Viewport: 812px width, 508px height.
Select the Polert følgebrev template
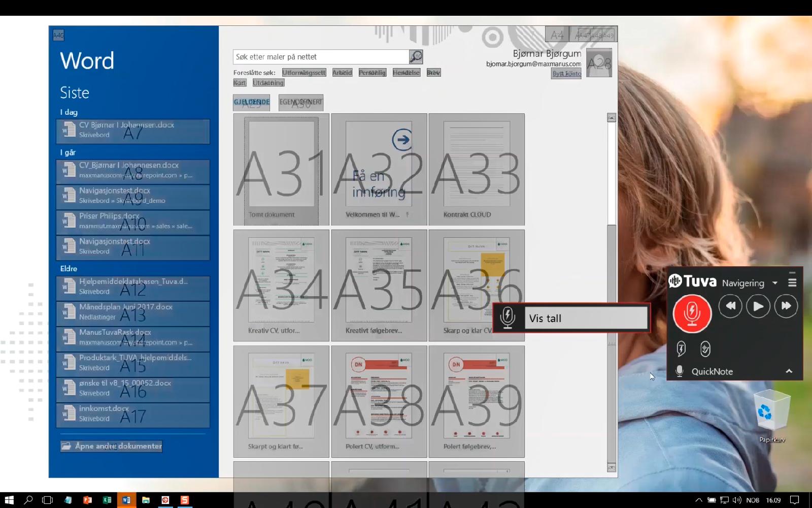coord(477,401)
